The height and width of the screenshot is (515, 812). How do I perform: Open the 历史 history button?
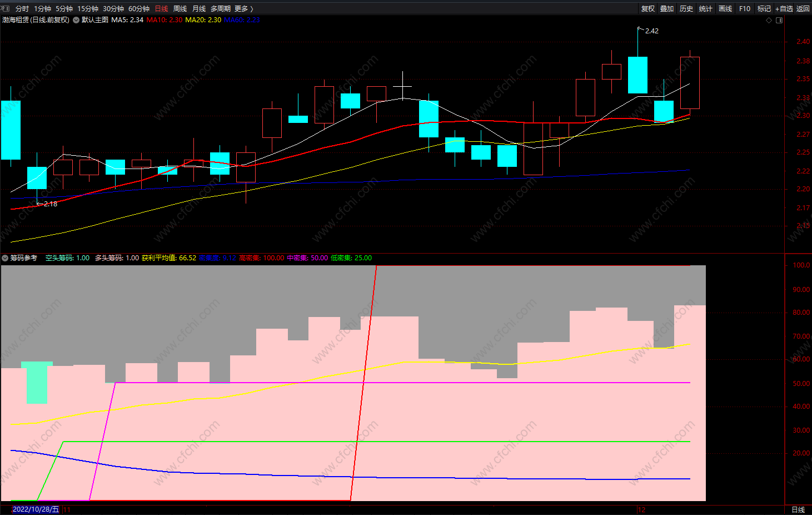click(686, 8)
